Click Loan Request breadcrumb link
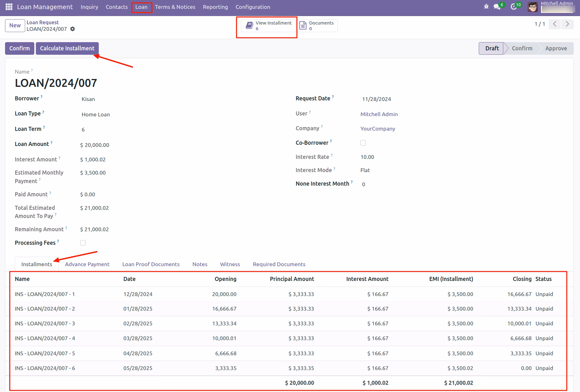 tap(43, 22)
